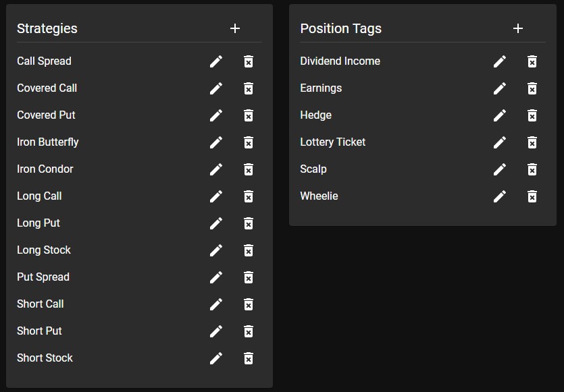The width and height of the screenshot is (564, 392).
Task: Delete the Iron Condor strategy
Action: 249,169
